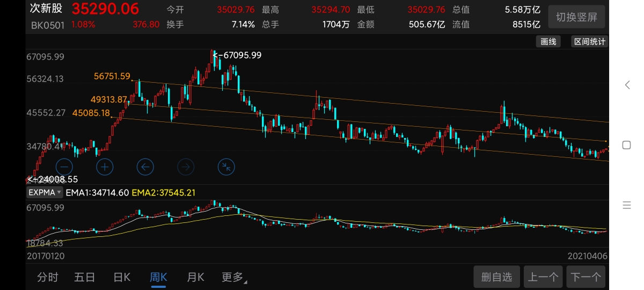Tap the Android back chevron icon
The width and height of the screenshot is (644, 290).
point(626,85)
